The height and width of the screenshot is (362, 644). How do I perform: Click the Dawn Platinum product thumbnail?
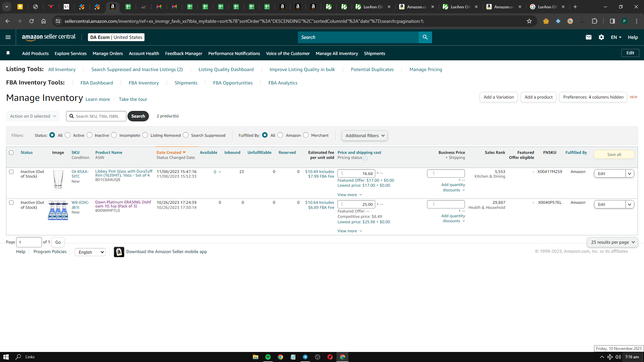[x=58, y=210]
